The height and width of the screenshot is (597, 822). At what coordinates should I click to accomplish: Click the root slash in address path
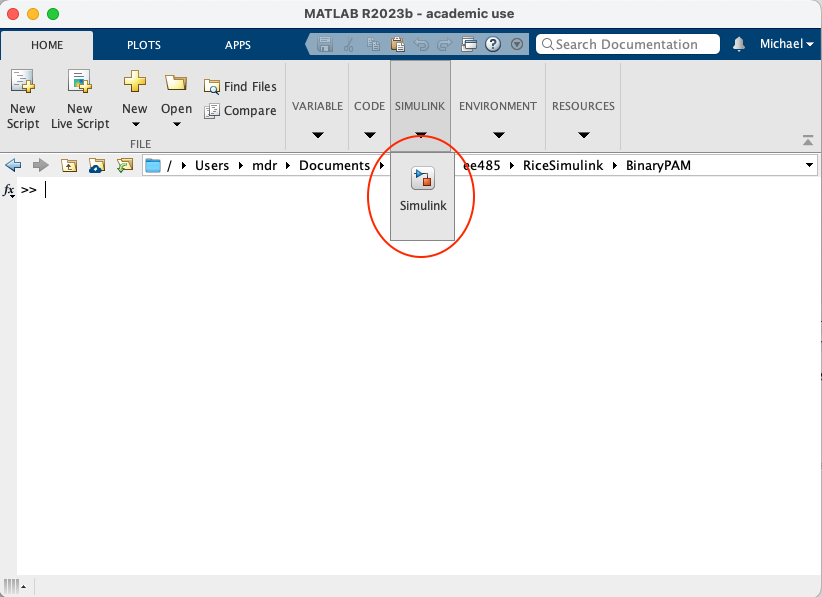pos(169,166)
